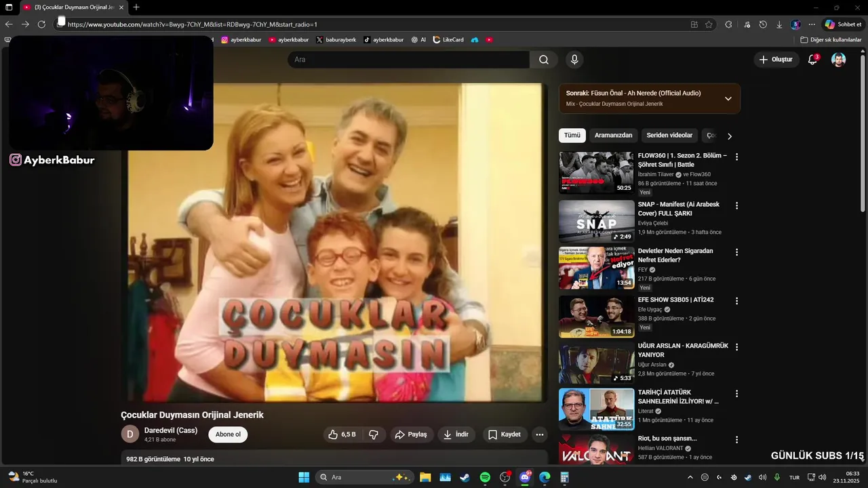868x488 pixels.
Task: Click the Oluştur create button
Action: [x=776, y=60]
